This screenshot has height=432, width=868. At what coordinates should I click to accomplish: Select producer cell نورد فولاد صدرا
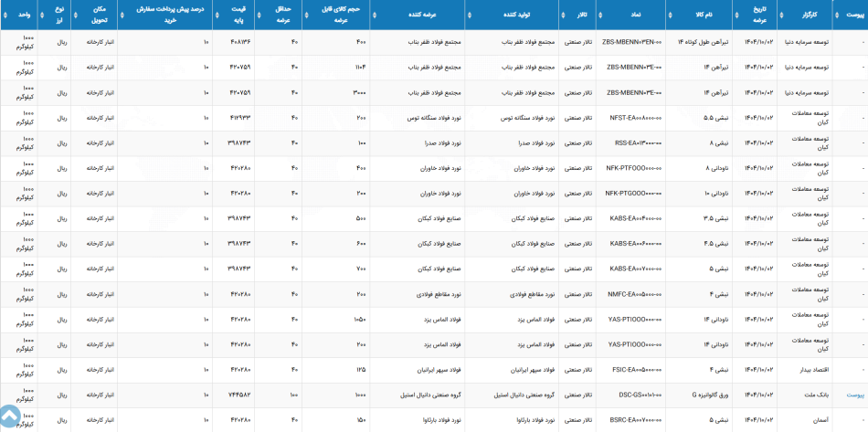[x=536, y=143]
